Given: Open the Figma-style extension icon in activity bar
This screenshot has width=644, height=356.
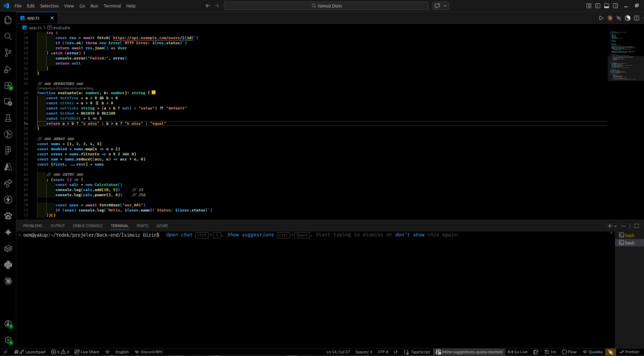Looking at the screenshot, I should 8,151.
